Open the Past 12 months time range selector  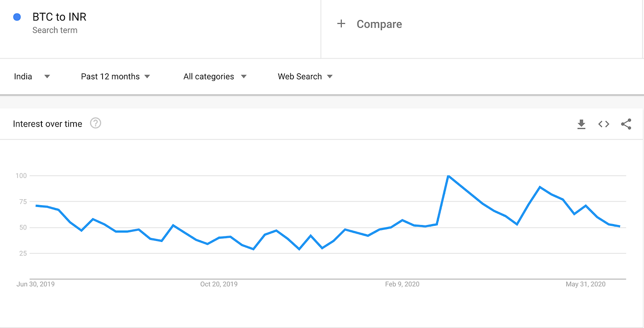point(110,76)
